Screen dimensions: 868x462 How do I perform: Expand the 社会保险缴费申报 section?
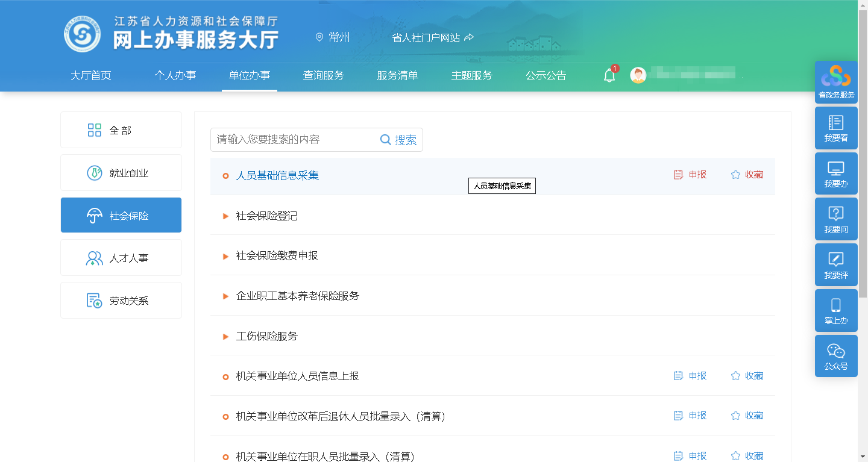click(x=277, y=255)
